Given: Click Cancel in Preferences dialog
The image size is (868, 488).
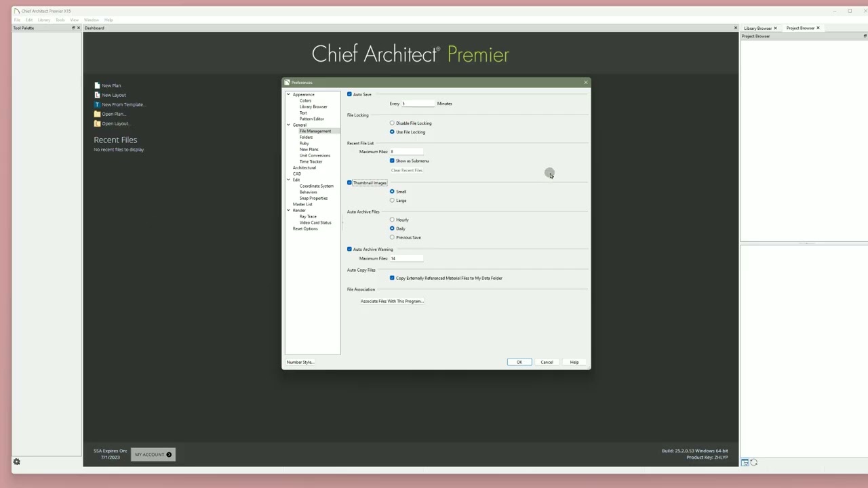Looking at the screenshot, I should point(547,362).
